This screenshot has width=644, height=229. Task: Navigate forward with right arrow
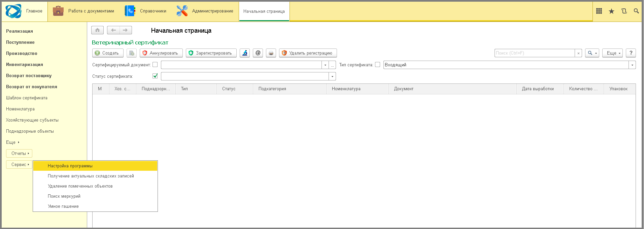tap(126, 30)
